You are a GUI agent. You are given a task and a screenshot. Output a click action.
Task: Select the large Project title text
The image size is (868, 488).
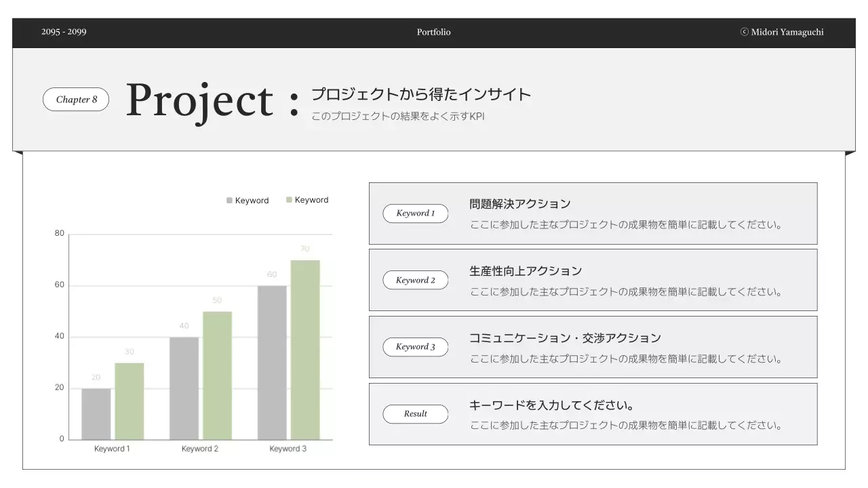199,100
